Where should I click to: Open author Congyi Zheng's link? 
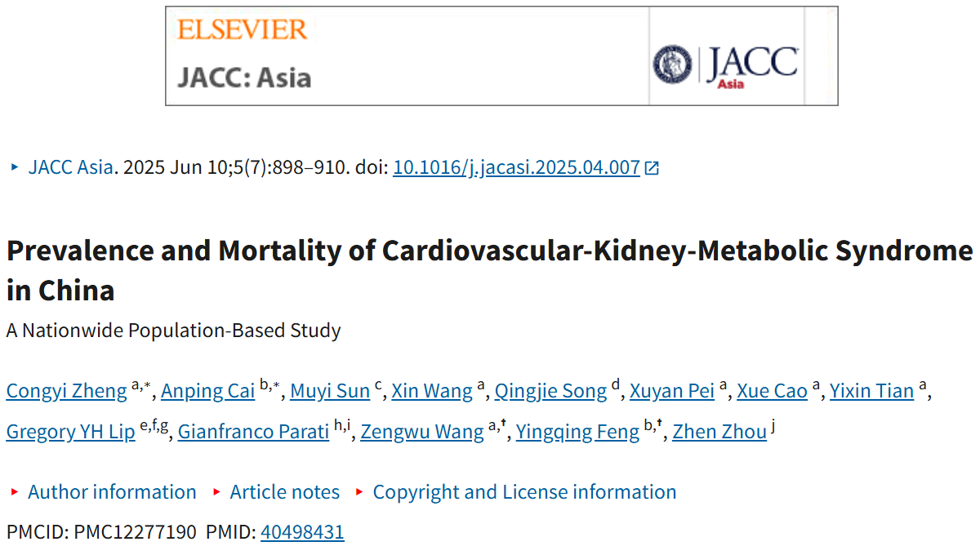point(66,391)
